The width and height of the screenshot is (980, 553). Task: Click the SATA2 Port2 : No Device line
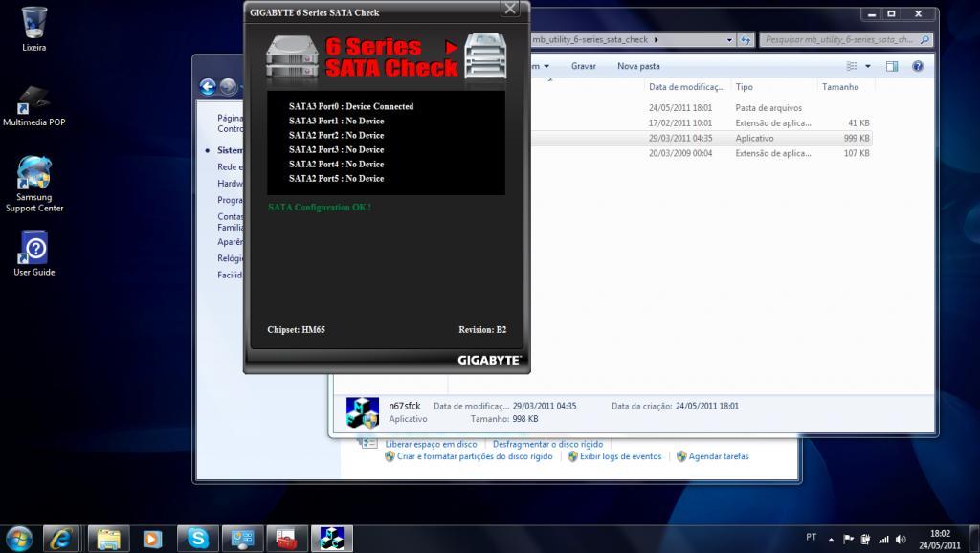pos(336,136)
